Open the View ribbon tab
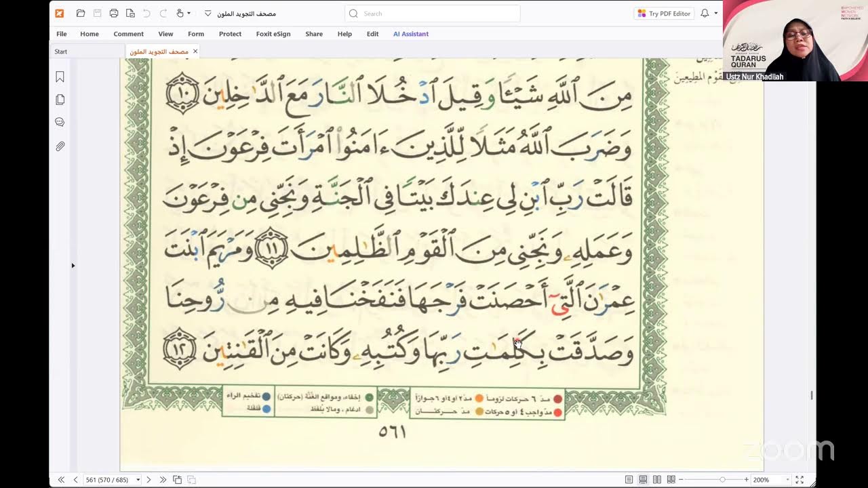The height and width of the screenshot is (488, 868). [165, 34]
